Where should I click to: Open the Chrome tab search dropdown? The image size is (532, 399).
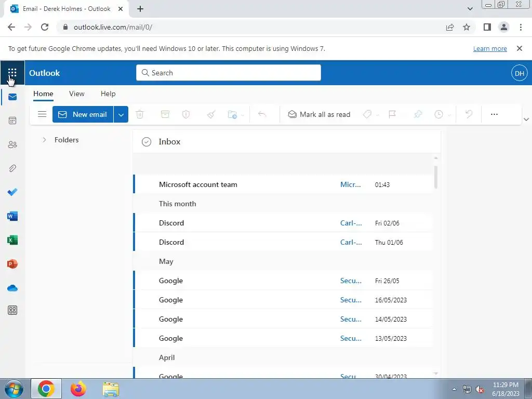tap(470, 9)
